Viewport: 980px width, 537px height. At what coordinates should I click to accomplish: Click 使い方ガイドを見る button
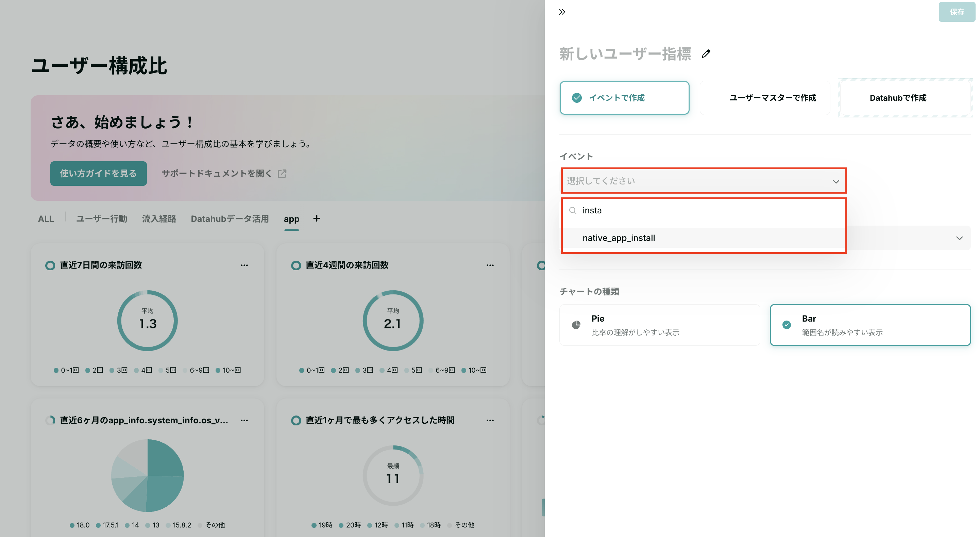[x=98, y=174]
